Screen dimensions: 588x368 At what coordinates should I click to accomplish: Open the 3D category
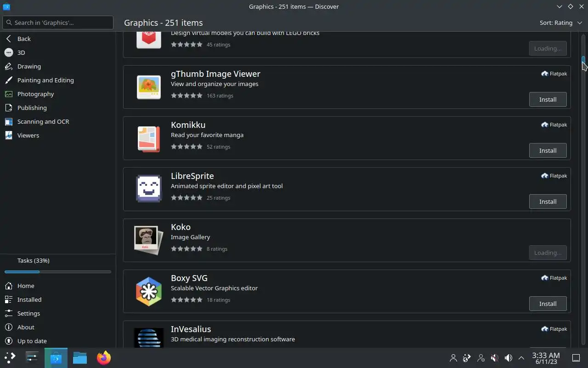(x=58, y=52)
